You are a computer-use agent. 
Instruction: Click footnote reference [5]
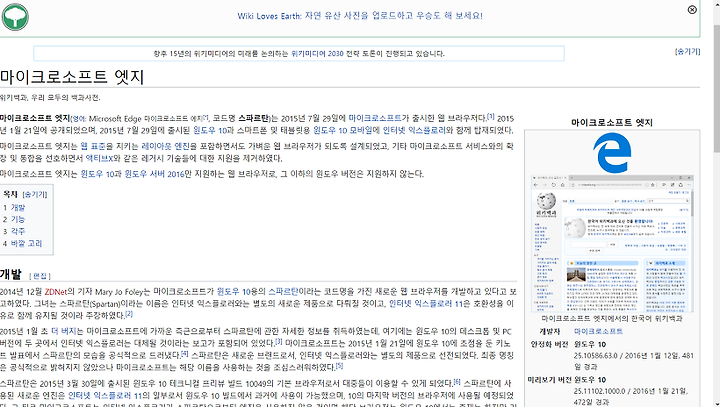coord(339,366)
